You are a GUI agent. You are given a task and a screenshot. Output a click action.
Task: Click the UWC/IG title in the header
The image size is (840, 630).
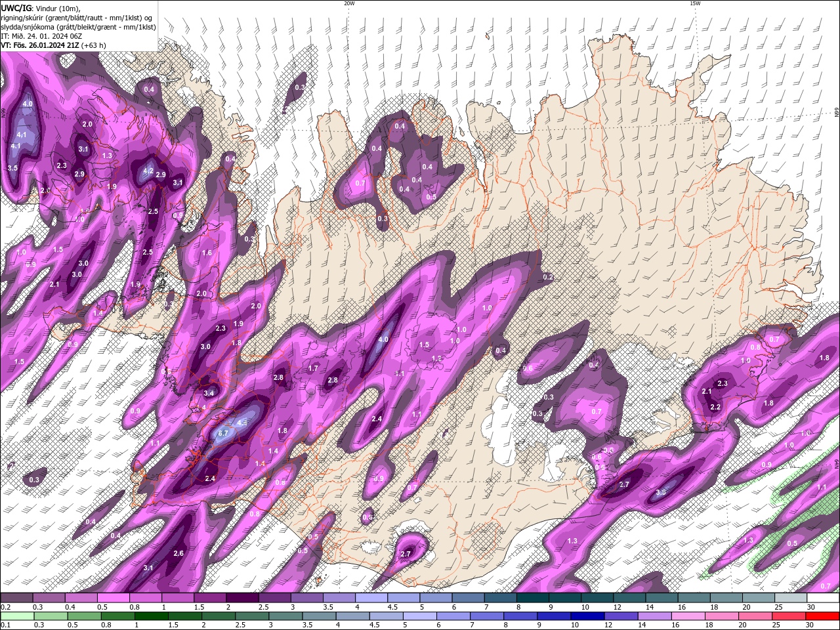[16, 8]
